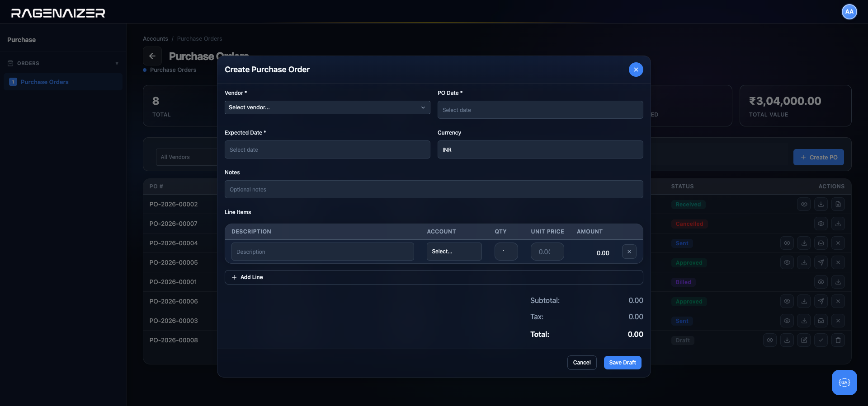Click the Cancelled status badge
Viewport: 868px width, 406px height.
point(689,224)
